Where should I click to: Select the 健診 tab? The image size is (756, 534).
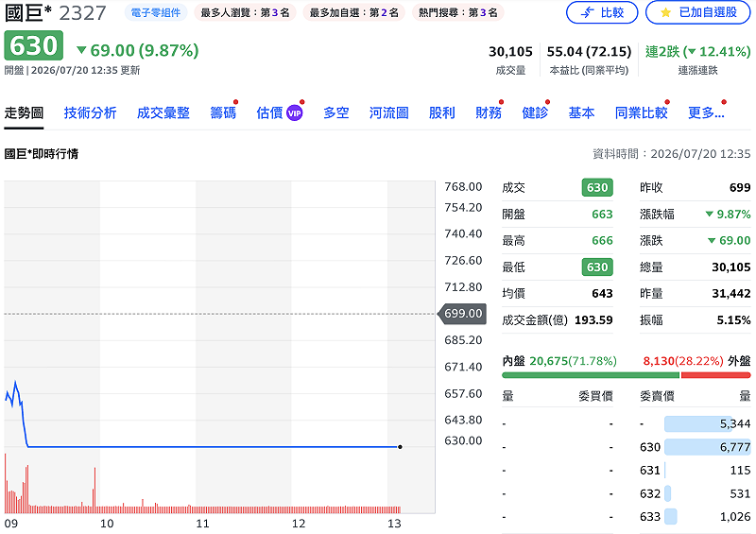coord(535,112)
